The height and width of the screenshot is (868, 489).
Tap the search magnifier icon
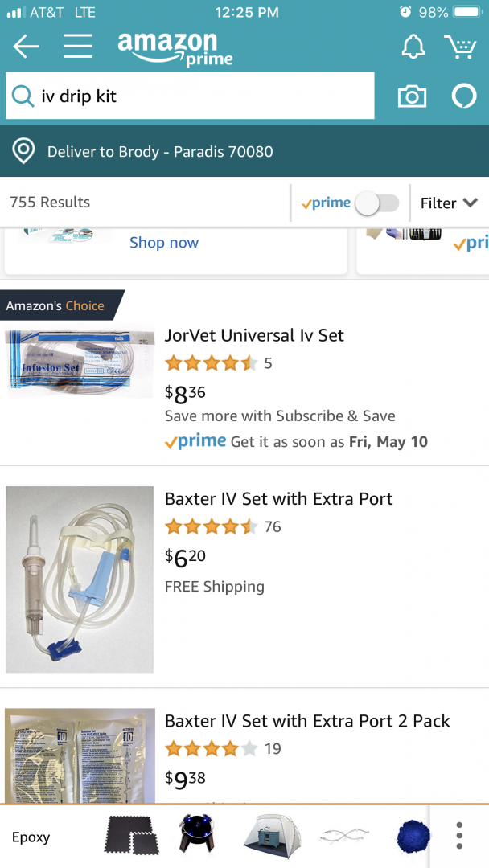click(x=23, y=96)
